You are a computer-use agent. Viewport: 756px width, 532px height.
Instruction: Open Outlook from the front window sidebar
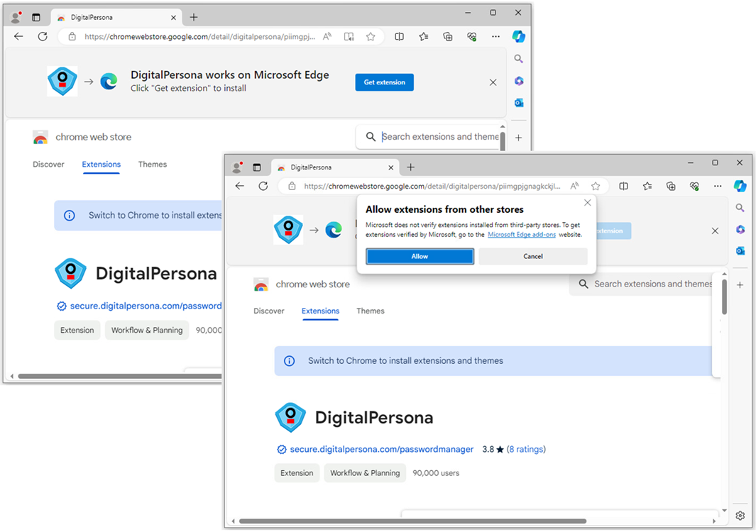coord(740,250)
